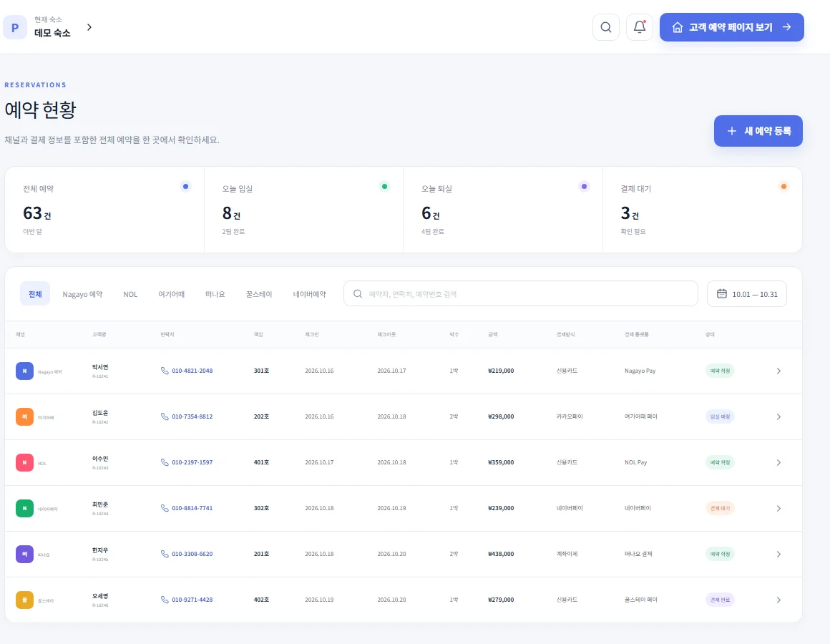Switch to the NOL tab
This screenshot has height=644, width=830.
pyautogui.click(x=130, y=294)
